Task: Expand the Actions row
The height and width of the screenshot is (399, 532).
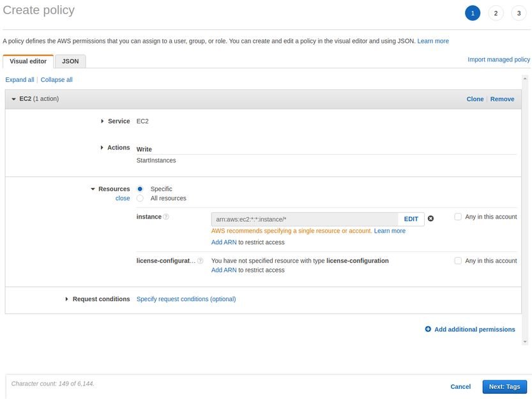Action: tap(102, 148)
